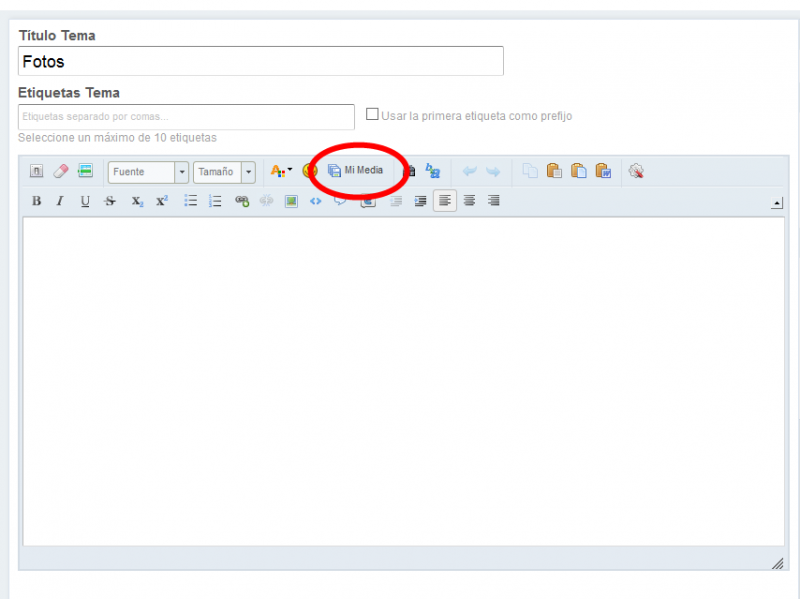Insert an image into the post
The width and height of the screenshot is (800, 599).
[x=291, y=201]
